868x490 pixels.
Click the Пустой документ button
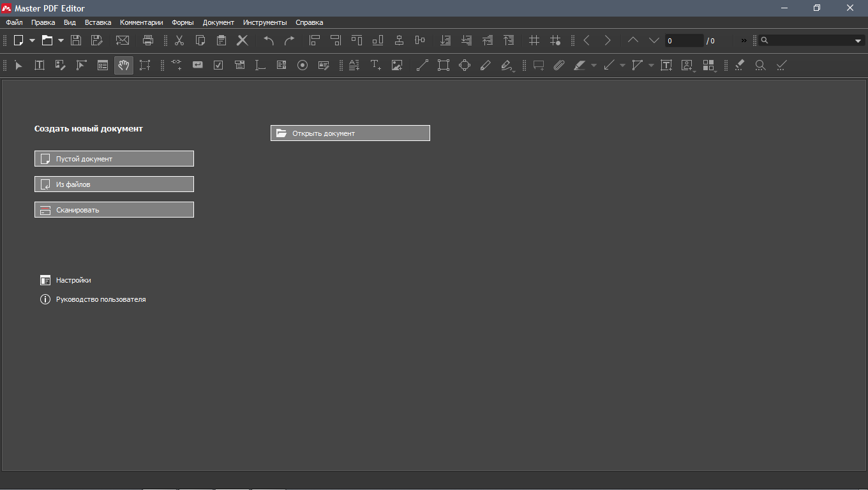[x=114, y=159]
